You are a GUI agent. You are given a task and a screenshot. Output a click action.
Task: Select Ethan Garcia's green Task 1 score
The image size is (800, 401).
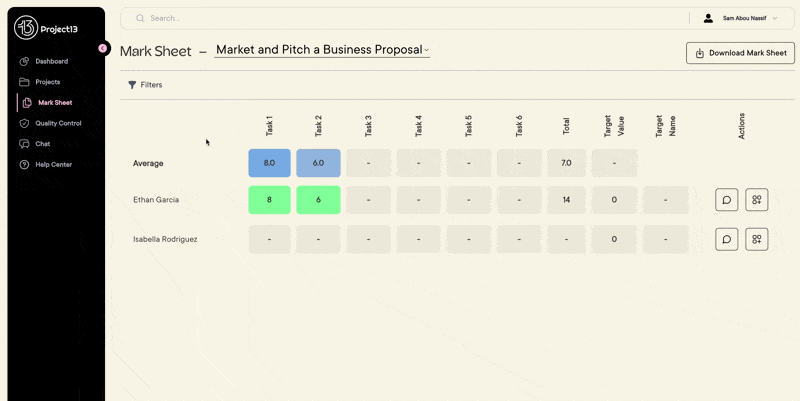[269, 200]
